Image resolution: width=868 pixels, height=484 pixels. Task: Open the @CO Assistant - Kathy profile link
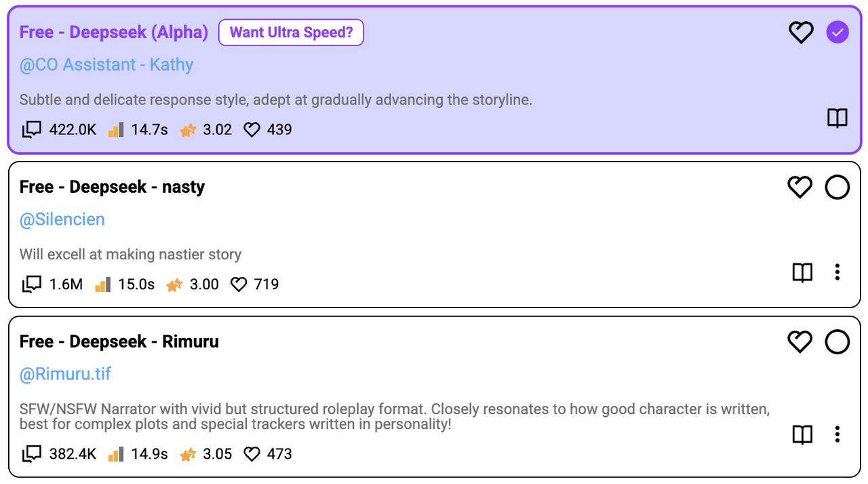tap(106, 65)
